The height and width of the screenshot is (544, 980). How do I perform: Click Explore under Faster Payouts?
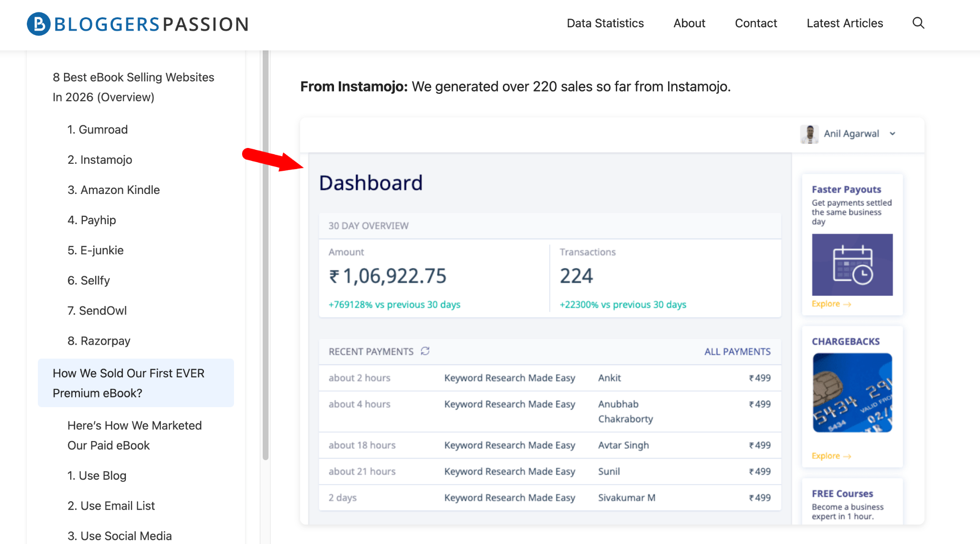(831, 304)
